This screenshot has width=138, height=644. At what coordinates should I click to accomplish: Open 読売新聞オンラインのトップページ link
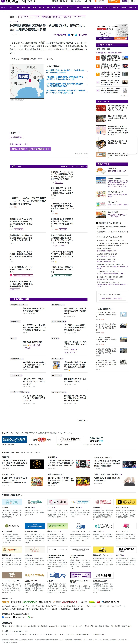click(74, 166)
